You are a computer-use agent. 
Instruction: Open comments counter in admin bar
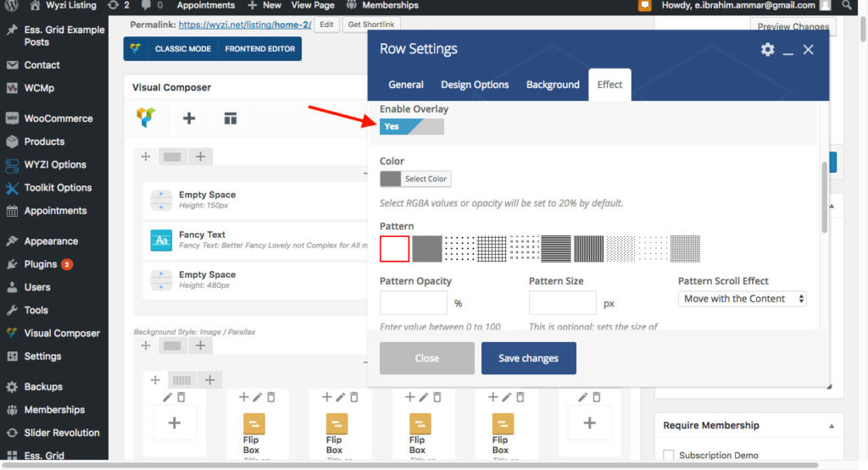[x=152, y=6]
